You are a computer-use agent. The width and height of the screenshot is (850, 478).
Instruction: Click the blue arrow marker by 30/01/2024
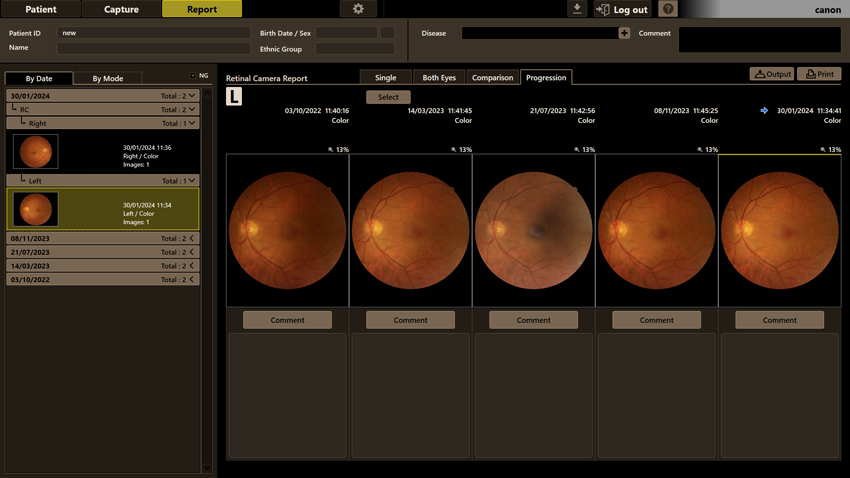click(x=764, y=111)
